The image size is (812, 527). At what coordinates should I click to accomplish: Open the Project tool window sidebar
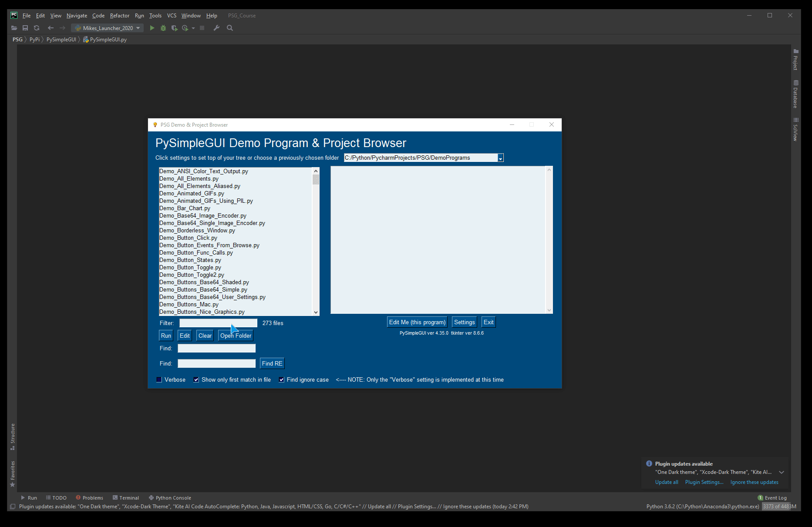coord(795,60)
